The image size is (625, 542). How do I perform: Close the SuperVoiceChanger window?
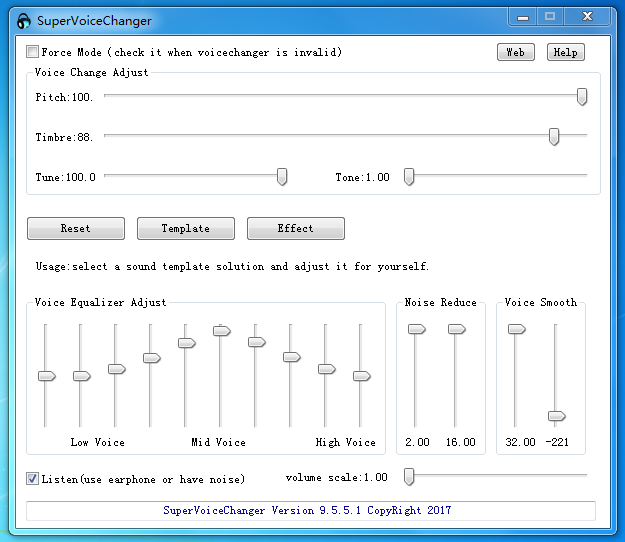[587, 17]
